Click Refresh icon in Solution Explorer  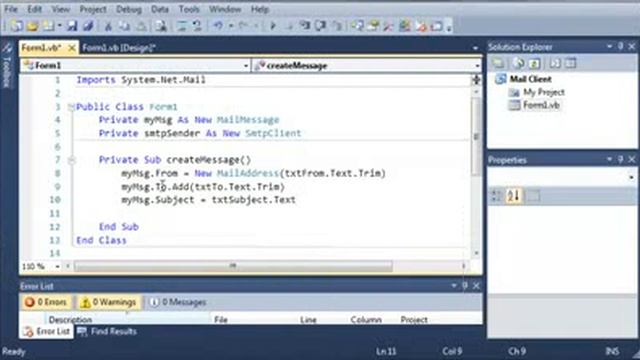point(534,63)
